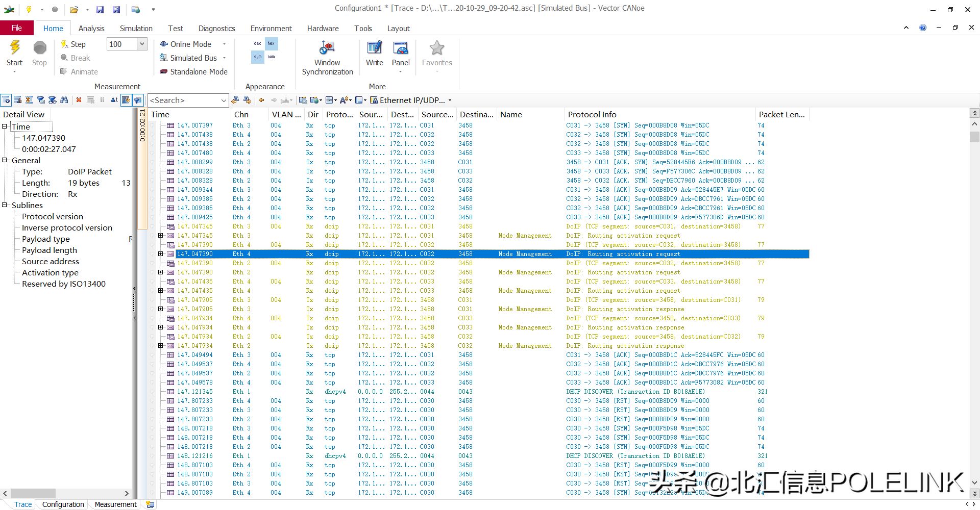
Task: Click the Time column header
Action: pos(189,114)
